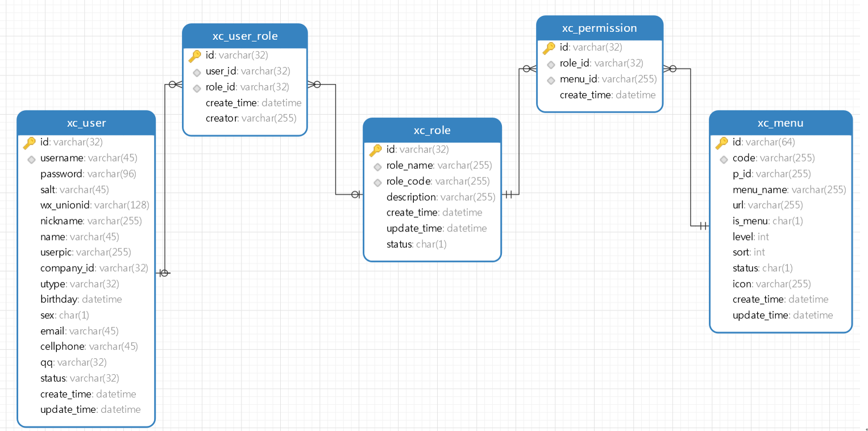Click the primary key icon in xc_user_role table

tap(195, 56)
